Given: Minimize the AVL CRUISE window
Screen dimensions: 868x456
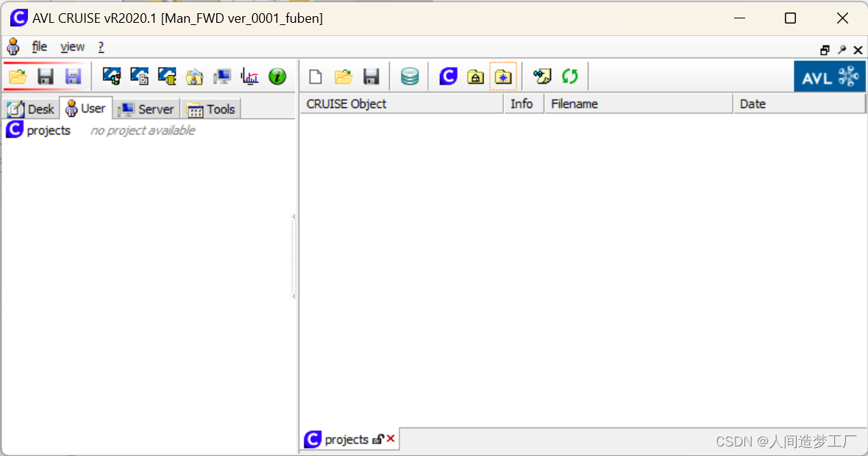Looking at the screenshot, I should [x=739, y=18].
